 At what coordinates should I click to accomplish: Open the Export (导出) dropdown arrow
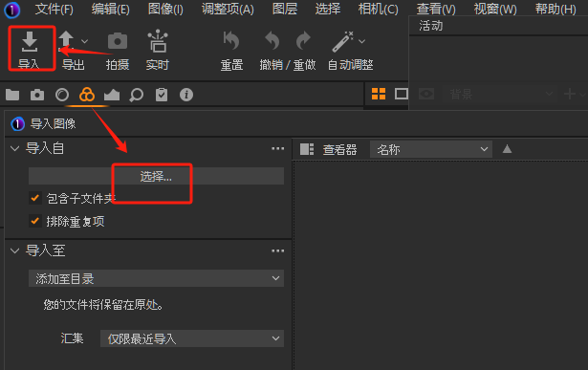tap(85, 41)
